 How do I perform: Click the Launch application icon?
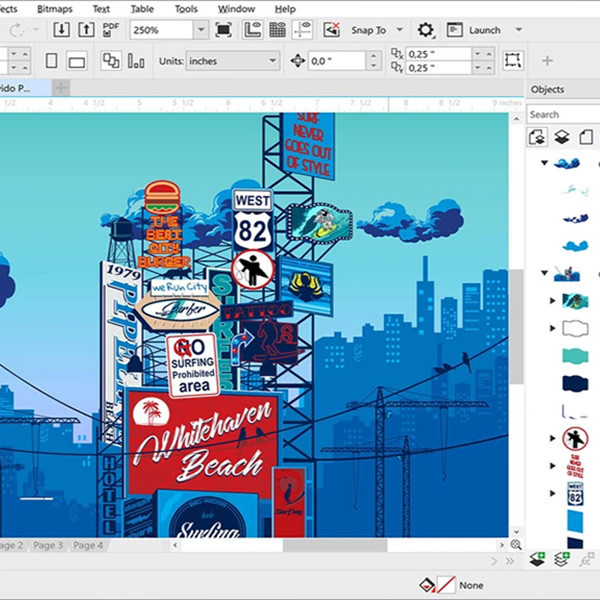[455, 30]
